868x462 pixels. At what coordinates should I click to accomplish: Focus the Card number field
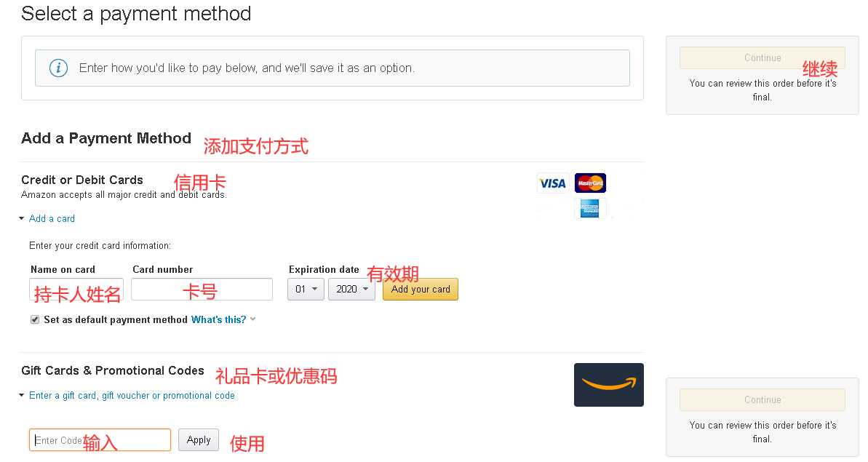pos(202,290)
